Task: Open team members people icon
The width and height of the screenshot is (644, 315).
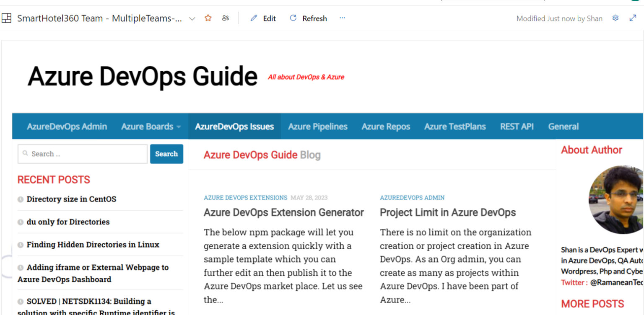Action: [x=226, y=18]
